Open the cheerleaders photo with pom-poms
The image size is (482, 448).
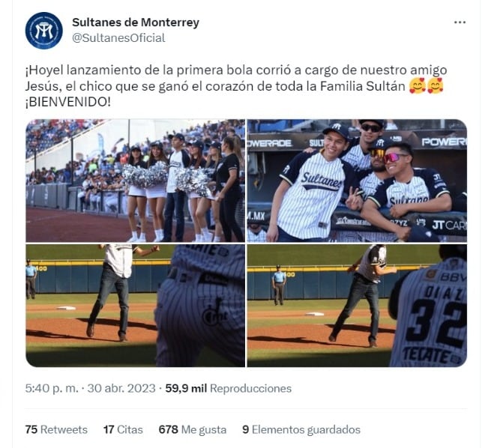tap(135, 181)
